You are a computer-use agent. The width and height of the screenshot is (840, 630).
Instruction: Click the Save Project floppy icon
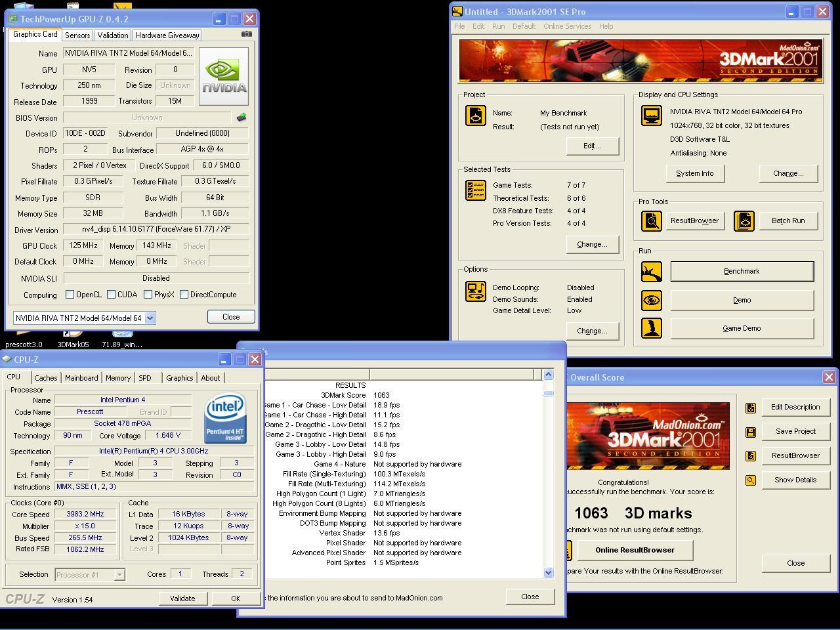tap(751, 432)
